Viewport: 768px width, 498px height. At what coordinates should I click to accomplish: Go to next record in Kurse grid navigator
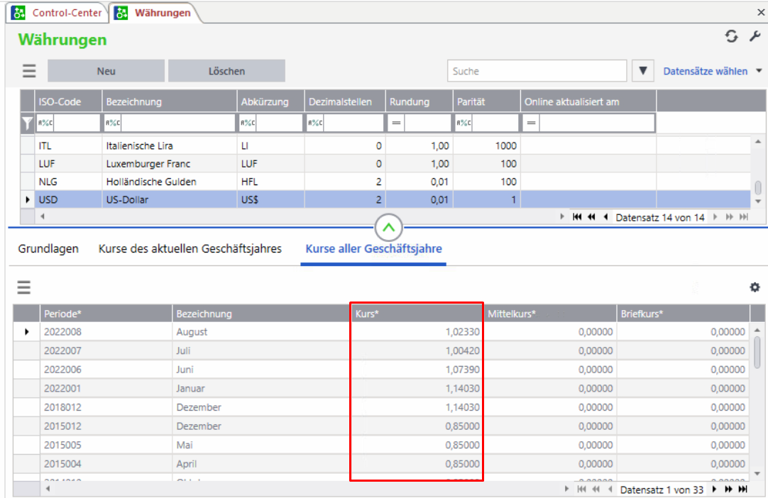[x=714, y=489]
